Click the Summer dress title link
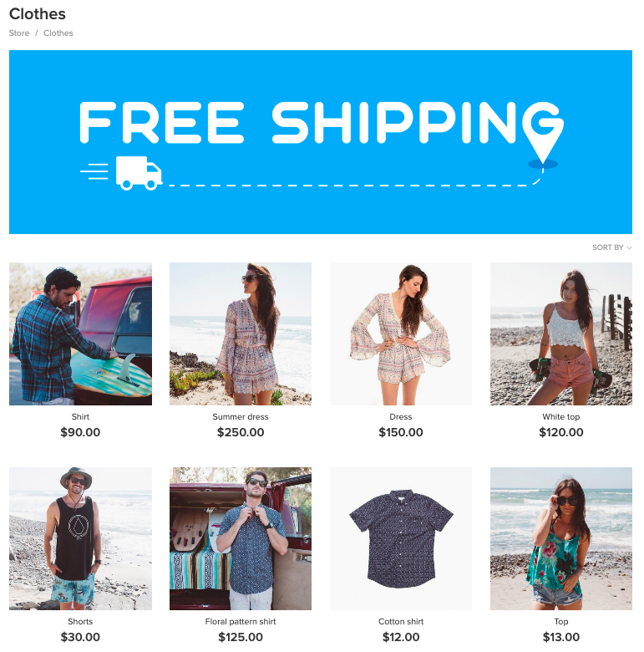 point(241,416)
